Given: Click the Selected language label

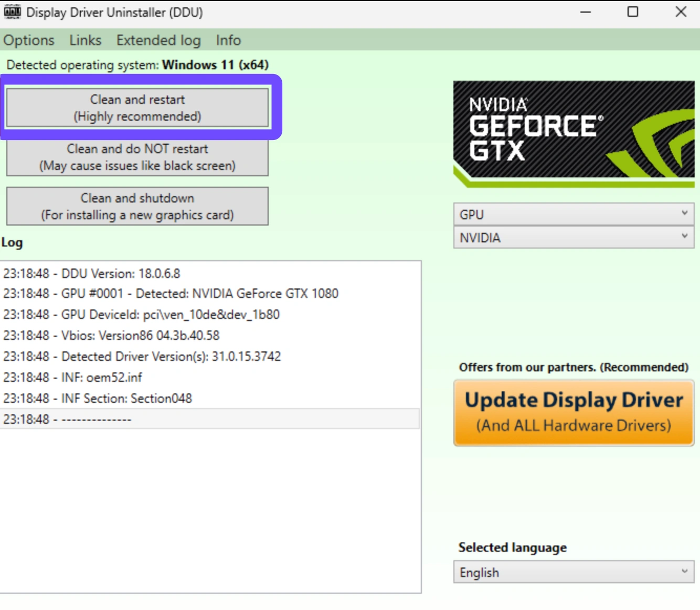Looking at the screenshot, I should coord(513,548).
